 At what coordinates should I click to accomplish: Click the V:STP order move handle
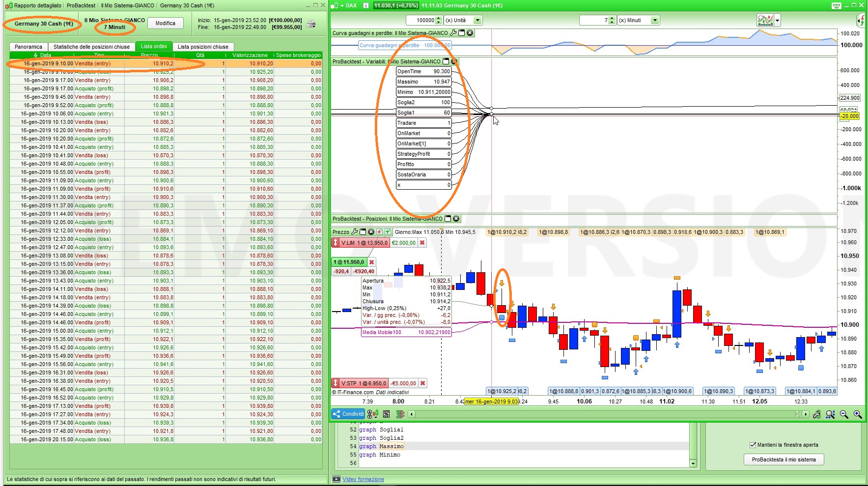pos(336,383)
